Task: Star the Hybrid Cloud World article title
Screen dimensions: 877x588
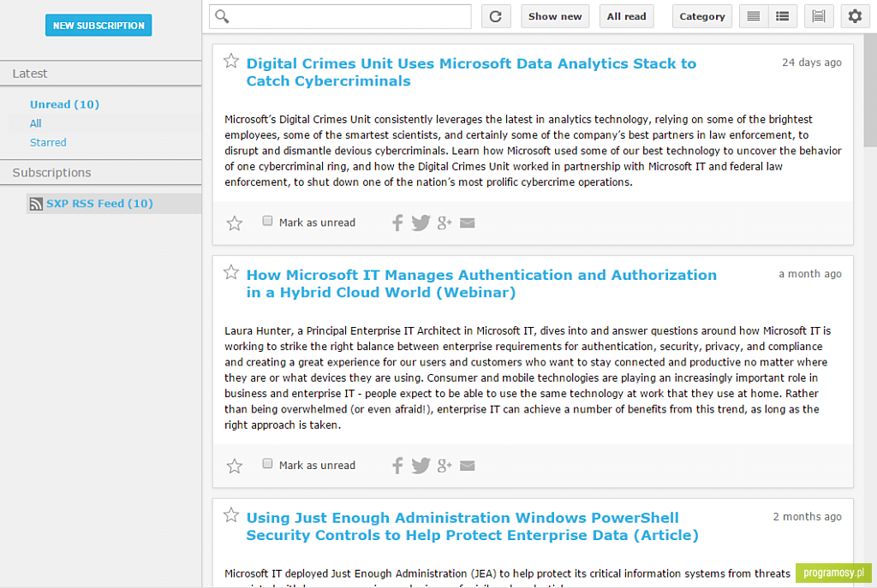Action: pos(231,272)
